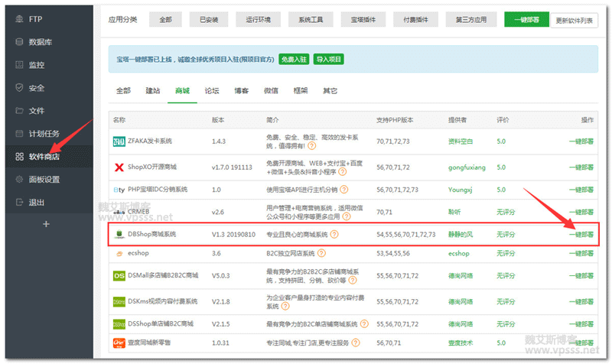Click the ShopXO开源商城 logo icon

point(119,167)
